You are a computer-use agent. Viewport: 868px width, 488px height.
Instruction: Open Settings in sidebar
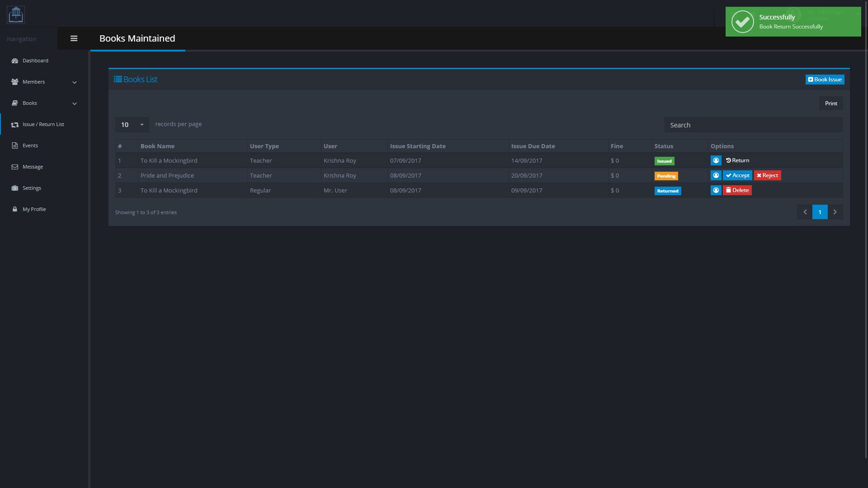click(x=32, y=188)
